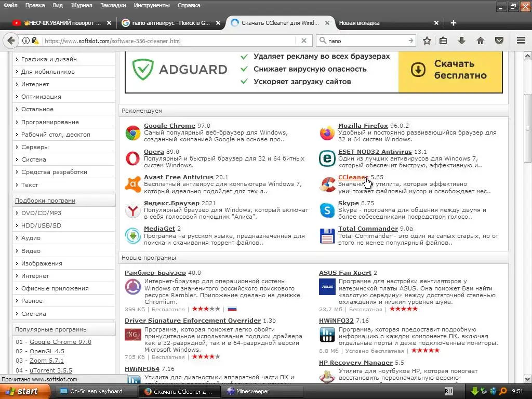Open the HP Recovery Manager link
This screenshot has height=399, width=532.
click(x=355, y=363)
